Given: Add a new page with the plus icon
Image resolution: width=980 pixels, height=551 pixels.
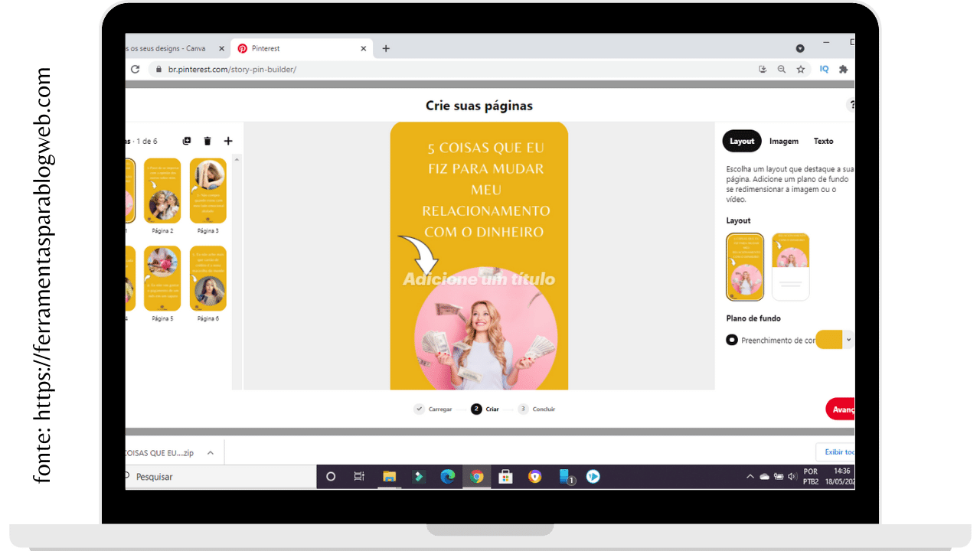Looking at the screenshot, I should [x=228, y=141].
